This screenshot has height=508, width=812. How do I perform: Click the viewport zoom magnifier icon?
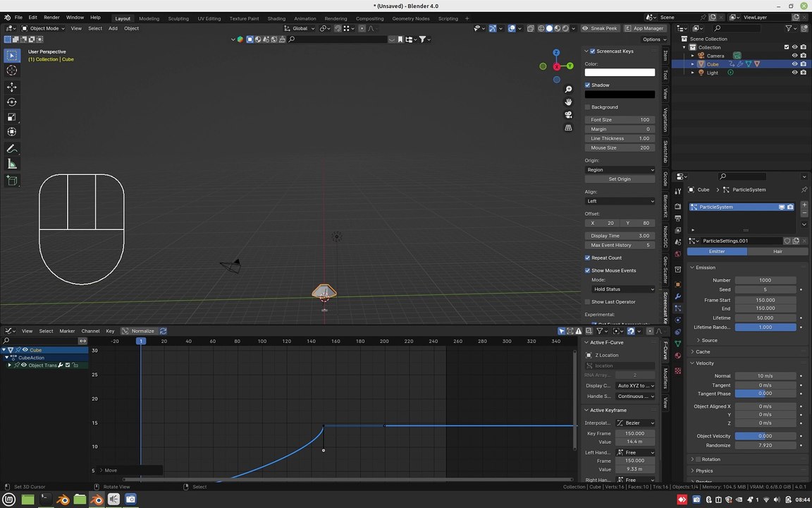coord(568,89)
